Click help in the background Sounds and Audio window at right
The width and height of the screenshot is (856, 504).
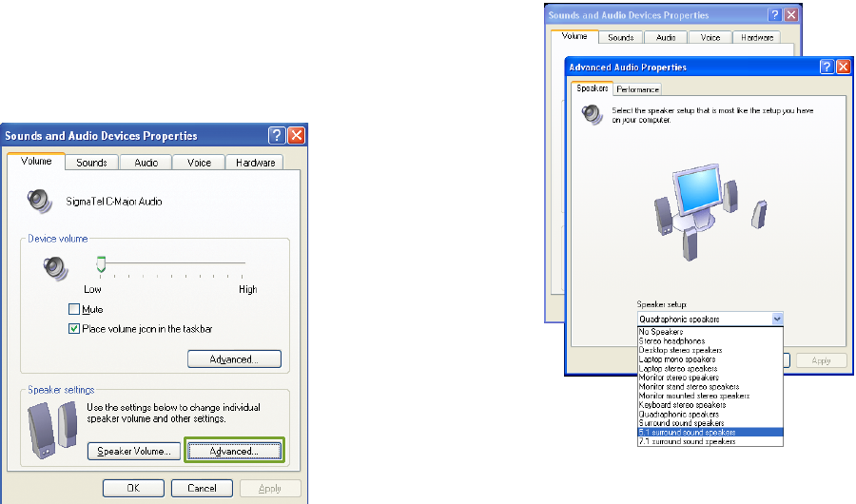(x=774, y=15)
